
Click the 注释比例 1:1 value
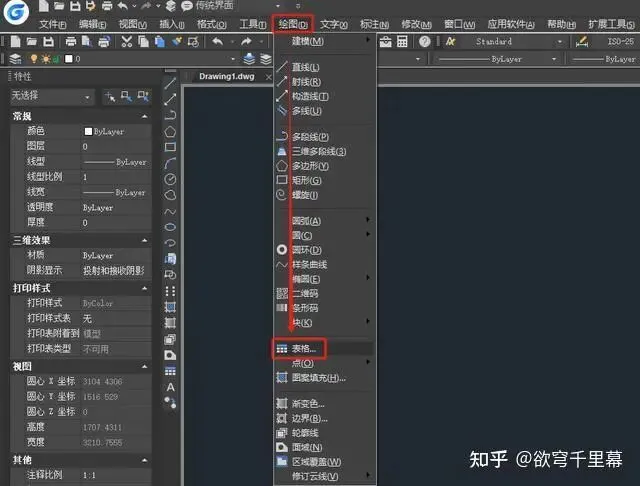pos(89,475)
